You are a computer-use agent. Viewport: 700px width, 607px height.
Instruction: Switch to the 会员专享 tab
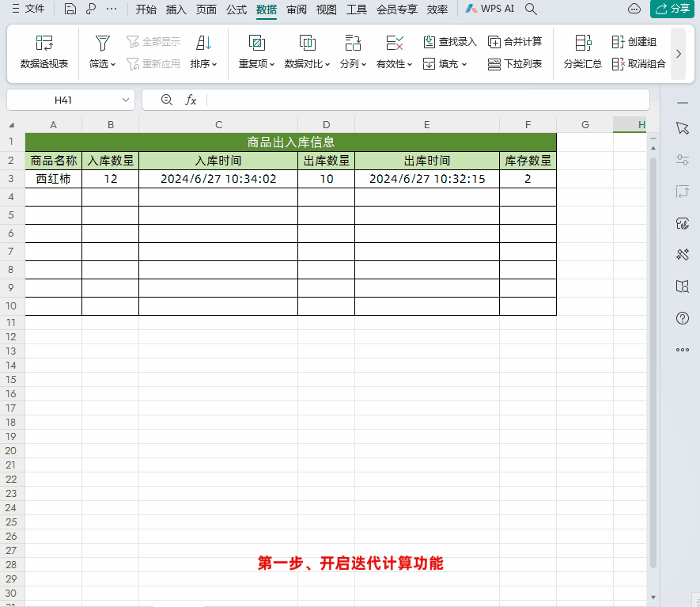pos(397,9)
